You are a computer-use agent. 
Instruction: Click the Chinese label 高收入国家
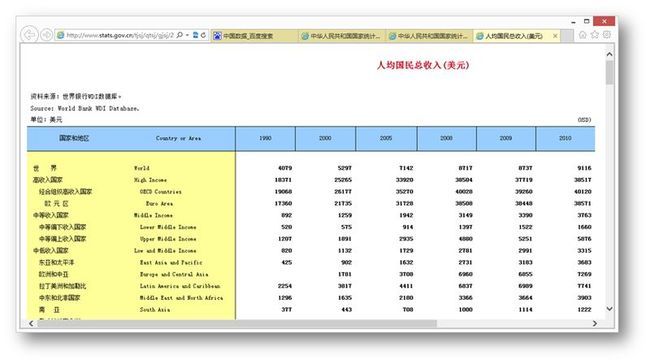point(48,180)
